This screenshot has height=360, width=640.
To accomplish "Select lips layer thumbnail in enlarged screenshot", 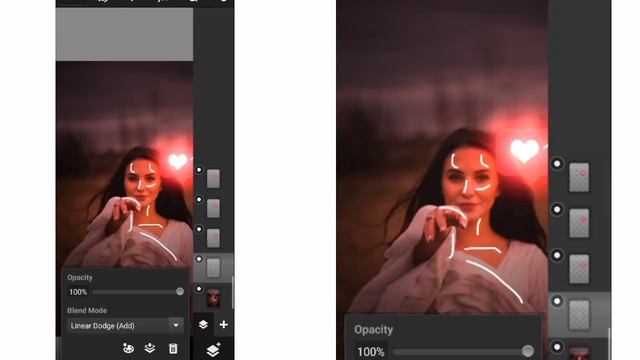I will click(x=579, y=177).
